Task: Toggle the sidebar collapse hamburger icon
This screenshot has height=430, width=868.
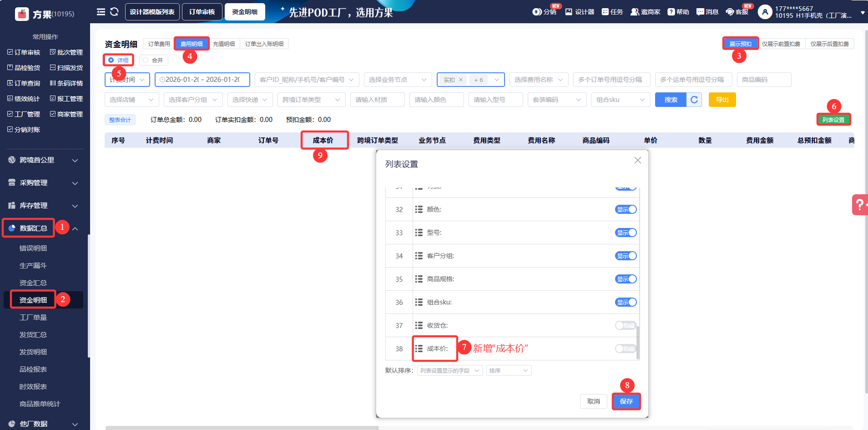Action: 101,12
